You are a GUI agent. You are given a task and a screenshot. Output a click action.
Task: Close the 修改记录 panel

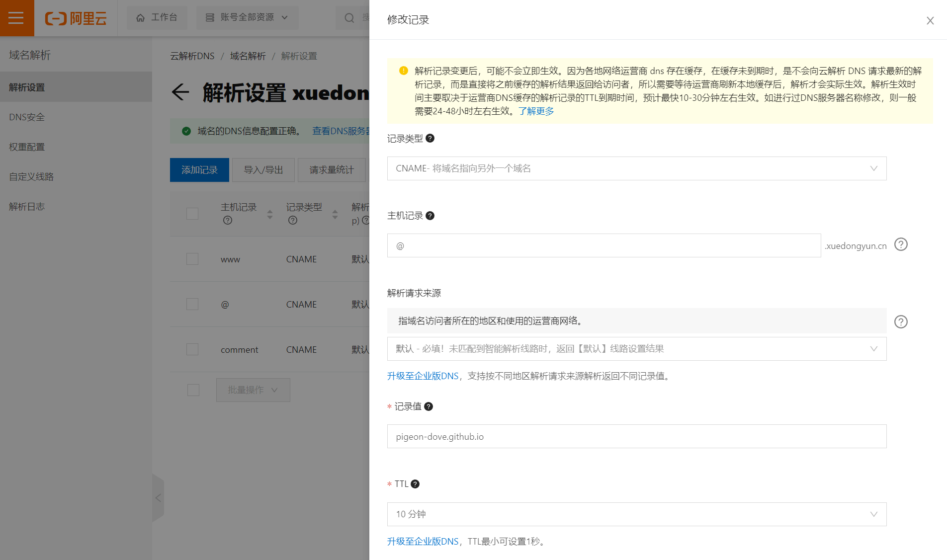click(930, 20)
